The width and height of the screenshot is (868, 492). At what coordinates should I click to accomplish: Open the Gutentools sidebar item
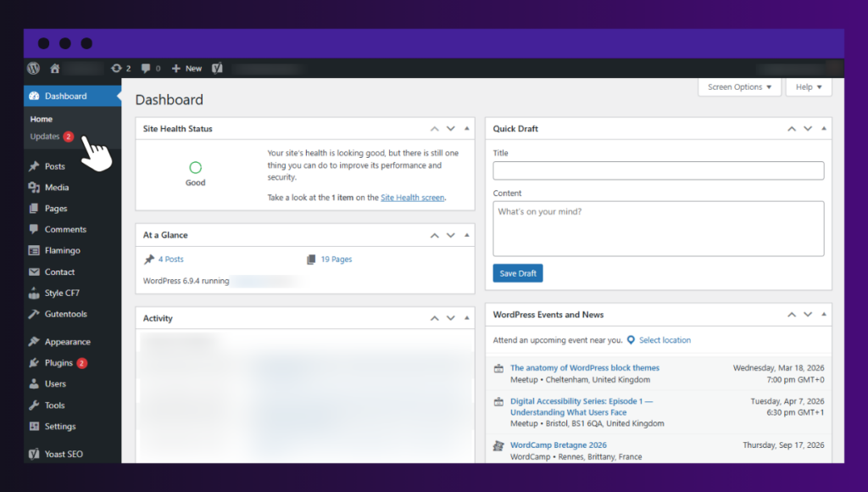(x=61, y=313)
